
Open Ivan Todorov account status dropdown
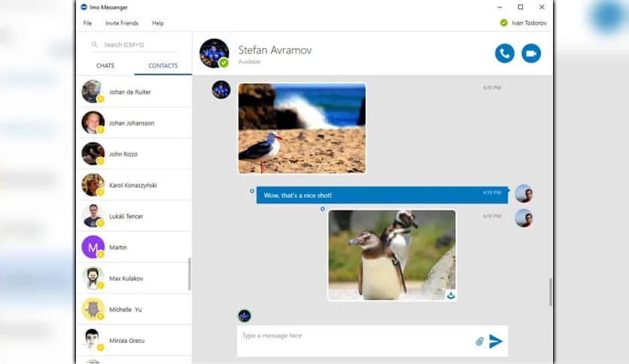click(x=524, y=23)
